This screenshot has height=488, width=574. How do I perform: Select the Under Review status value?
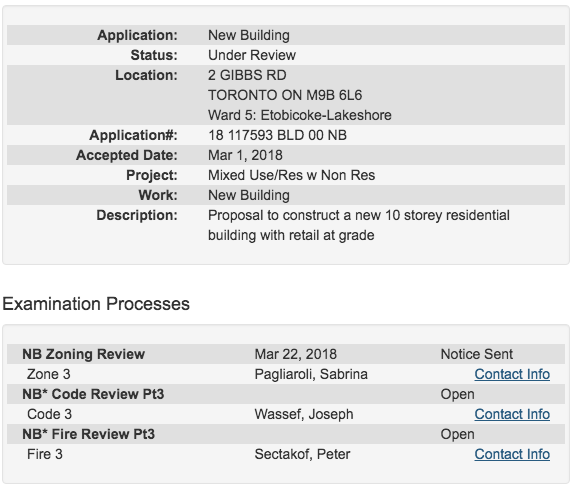click(252, 55)
